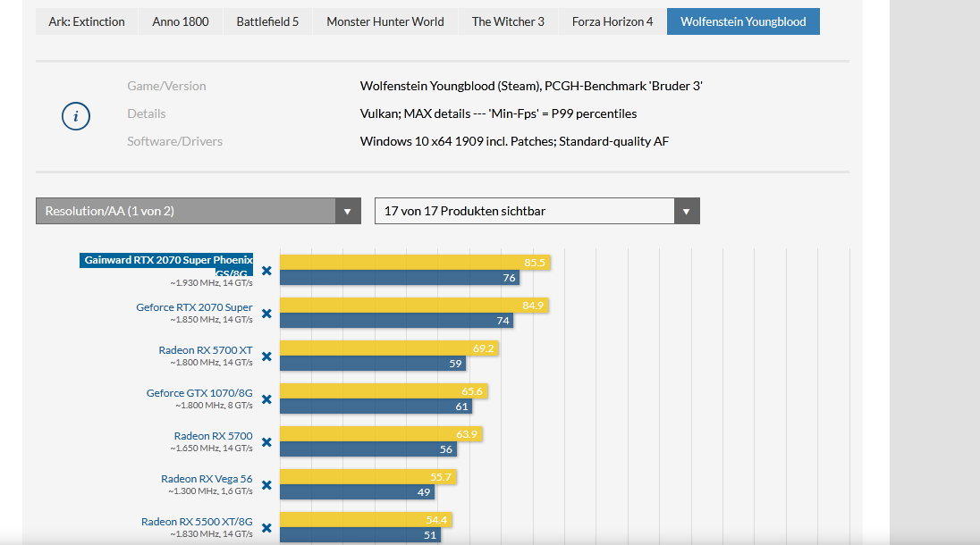980x545 pixels.
Task: Click the blue 74 bar
Action: (396, 321)
